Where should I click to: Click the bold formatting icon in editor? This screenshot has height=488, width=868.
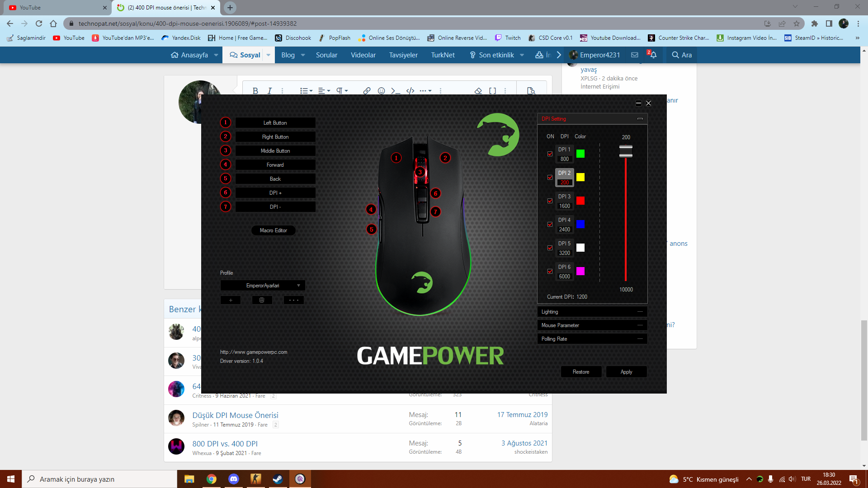255,91
